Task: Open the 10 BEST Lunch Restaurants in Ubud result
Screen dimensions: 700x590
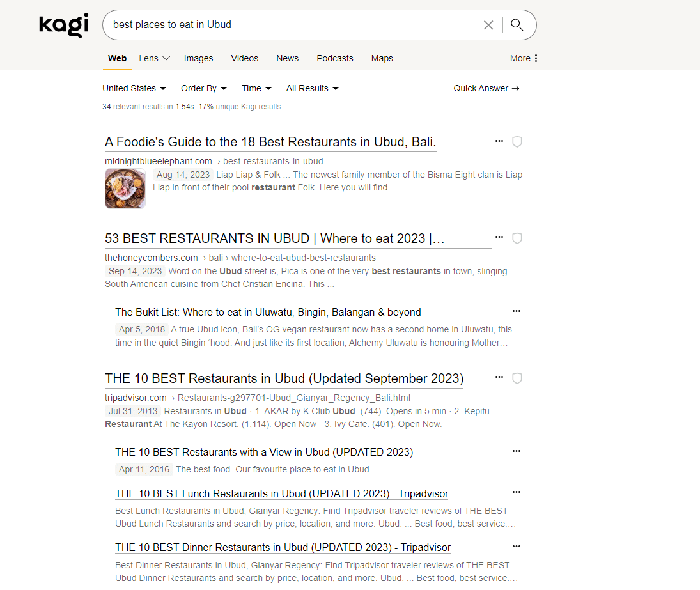Action: click(282, 494)
